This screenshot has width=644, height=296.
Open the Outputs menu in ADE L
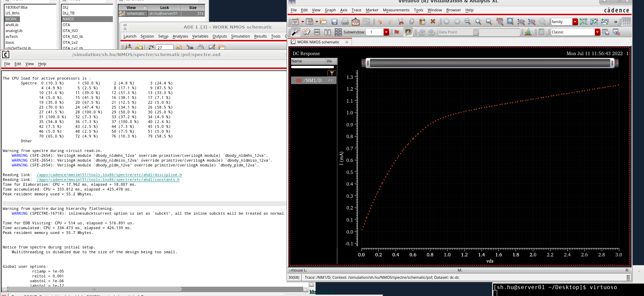(x=219, y=36)
